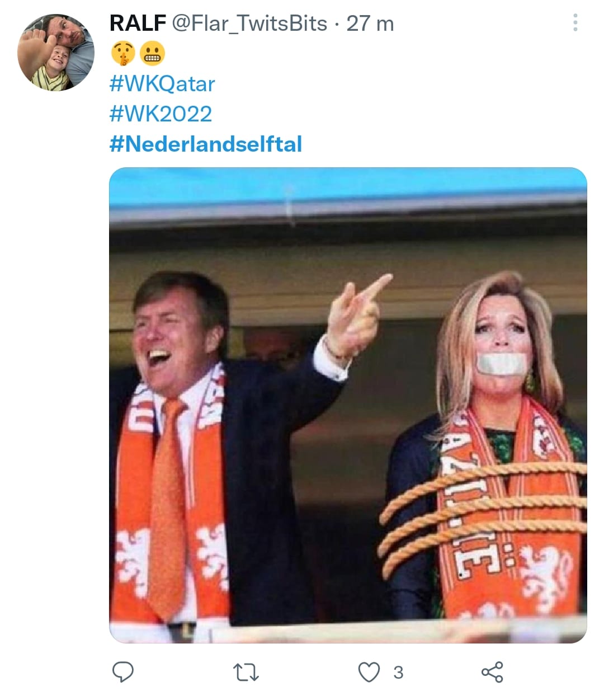Image resolution: width=604 pixels, height=700 pixels.
Task: Open the attached photo in full view
Action: (x=348, y=405)
